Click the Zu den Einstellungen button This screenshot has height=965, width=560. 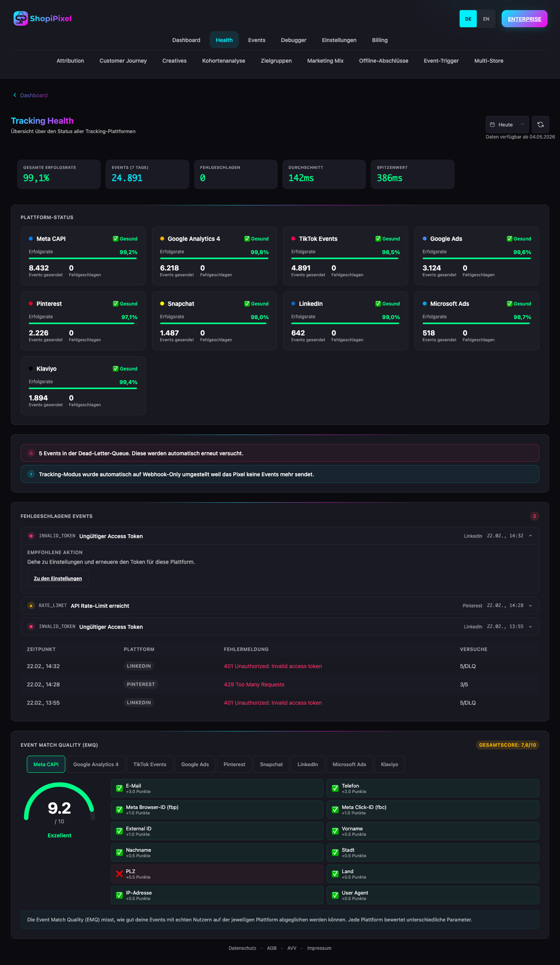click(58, 578)
